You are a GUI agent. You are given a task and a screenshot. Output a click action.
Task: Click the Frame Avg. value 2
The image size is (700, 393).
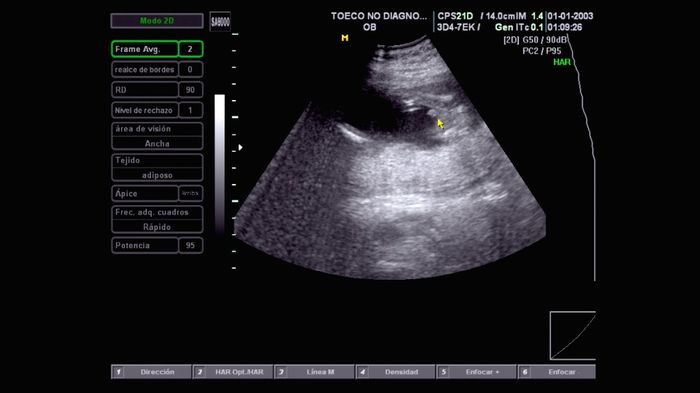pos(191,49)
